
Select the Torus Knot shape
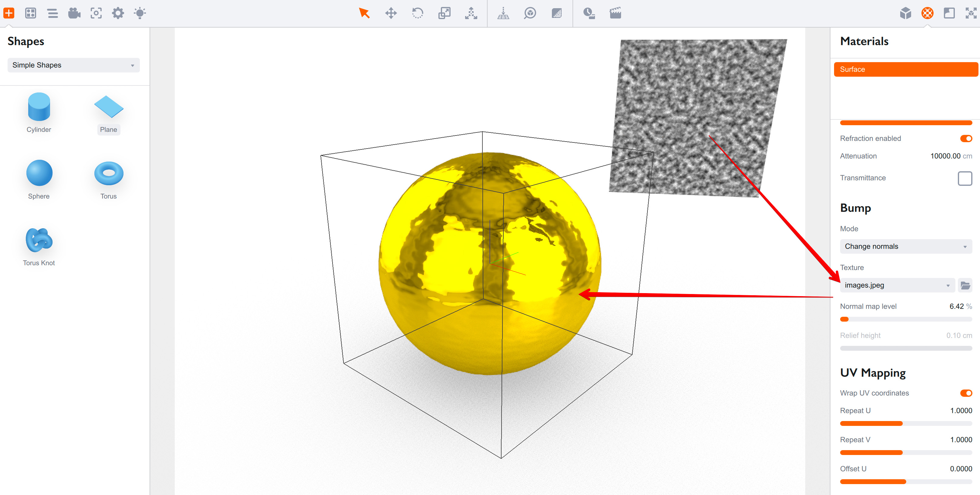pyautogui.click(x=39, y=241)
